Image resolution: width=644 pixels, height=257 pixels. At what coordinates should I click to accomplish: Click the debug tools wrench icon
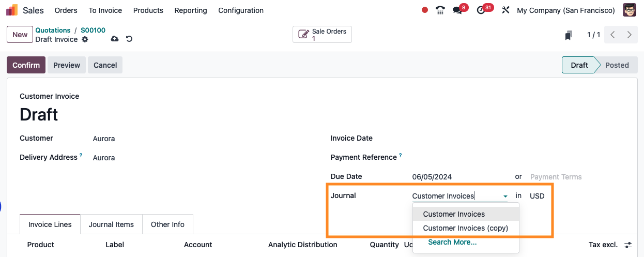click(505, 10)
